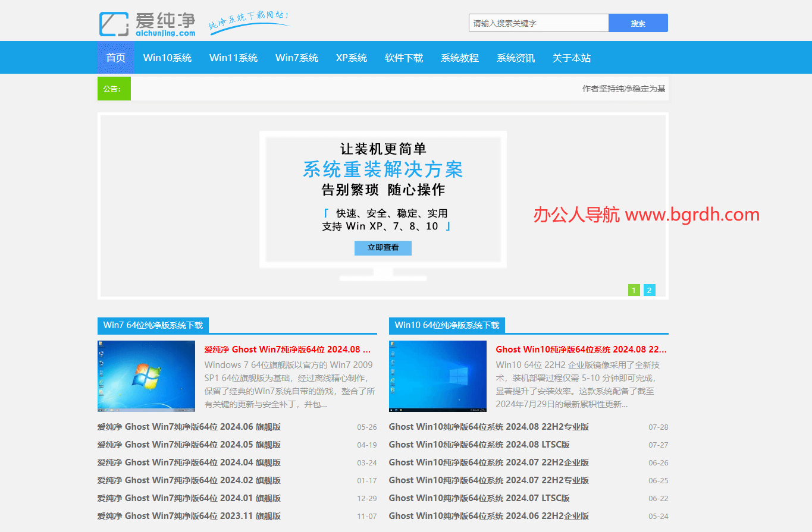The height and width of the screenshot is (532, 812).
Task: Switch to banner slide 1
Action: (x=634, y=290)
